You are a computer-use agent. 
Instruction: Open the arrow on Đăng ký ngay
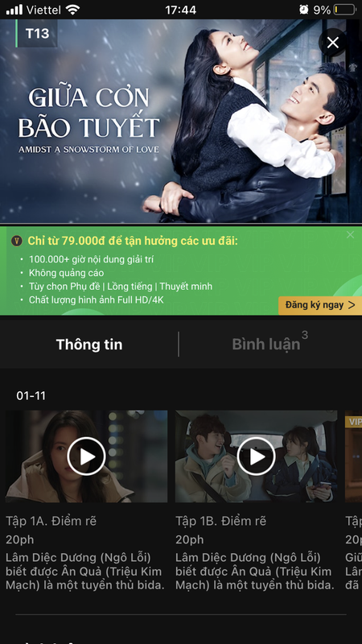pyautogui.click(x=352, y=305)
